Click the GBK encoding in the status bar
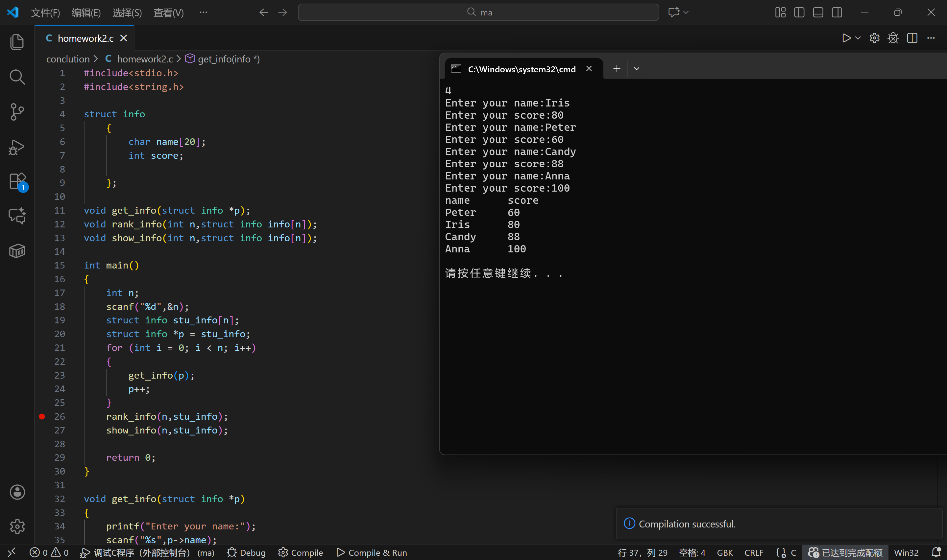This screenshot has height=560, width=947. [724, 552]
